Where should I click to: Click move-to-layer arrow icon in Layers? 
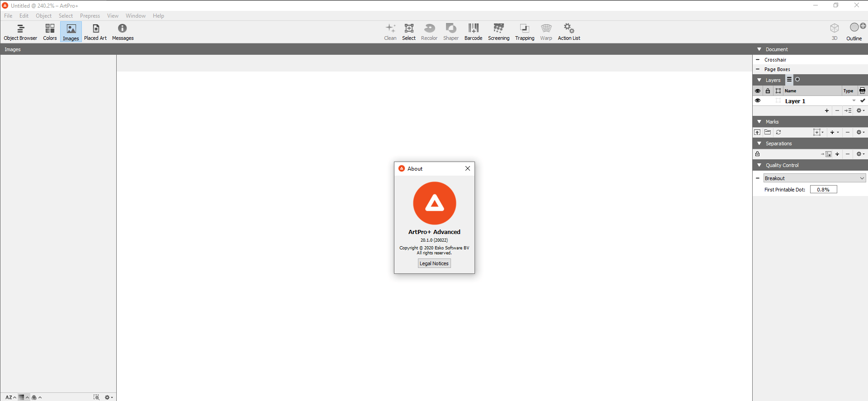click(848, 111)
